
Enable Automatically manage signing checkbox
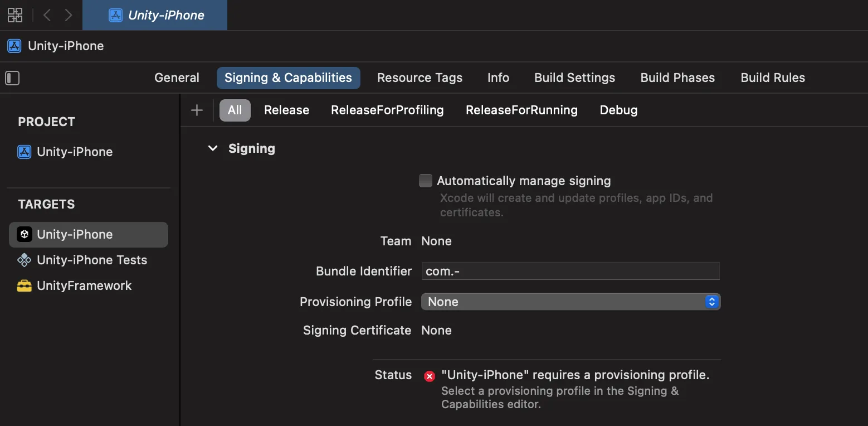pyautogui.click(x=426, y=181)
